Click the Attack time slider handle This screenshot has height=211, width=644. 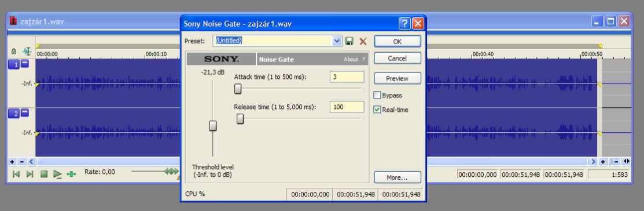click(238, 89)
